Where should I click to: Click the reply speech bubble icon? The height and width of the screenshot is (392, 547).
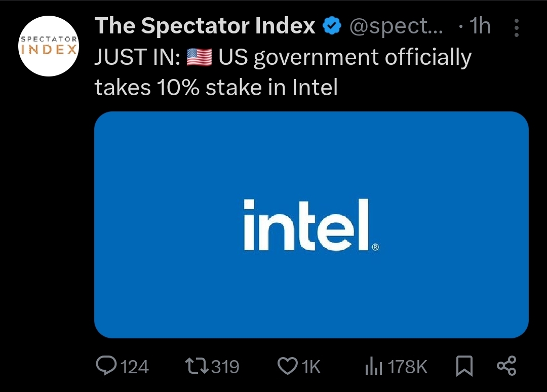point(106,366)
